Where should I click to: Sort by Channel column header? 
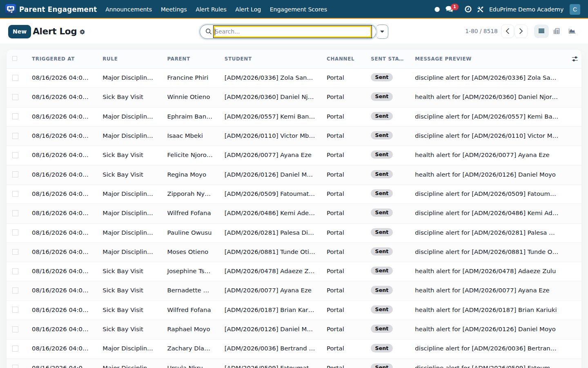coord(340,59)
